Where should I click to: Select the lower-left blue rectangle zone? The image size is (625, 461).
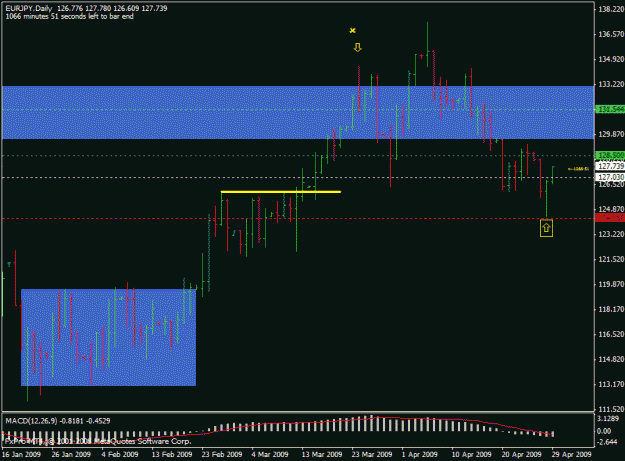(x=108, y=337)
